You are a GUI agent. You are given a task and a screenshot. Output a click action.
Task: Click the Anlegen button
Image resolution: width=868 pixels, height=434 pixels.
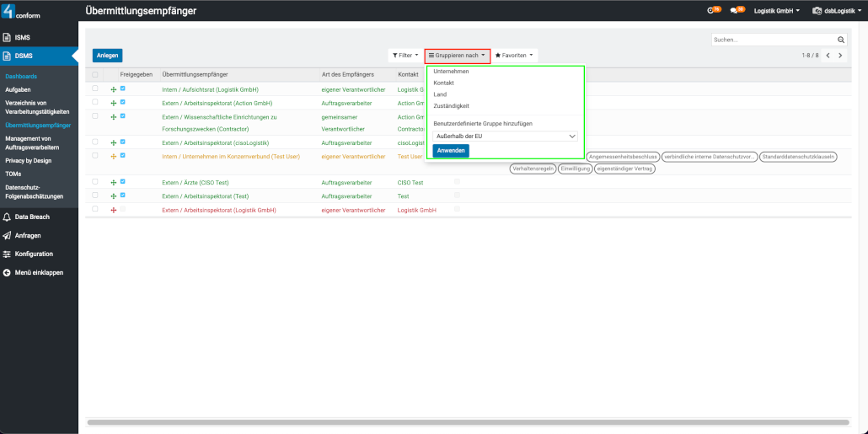pos(107,56)
